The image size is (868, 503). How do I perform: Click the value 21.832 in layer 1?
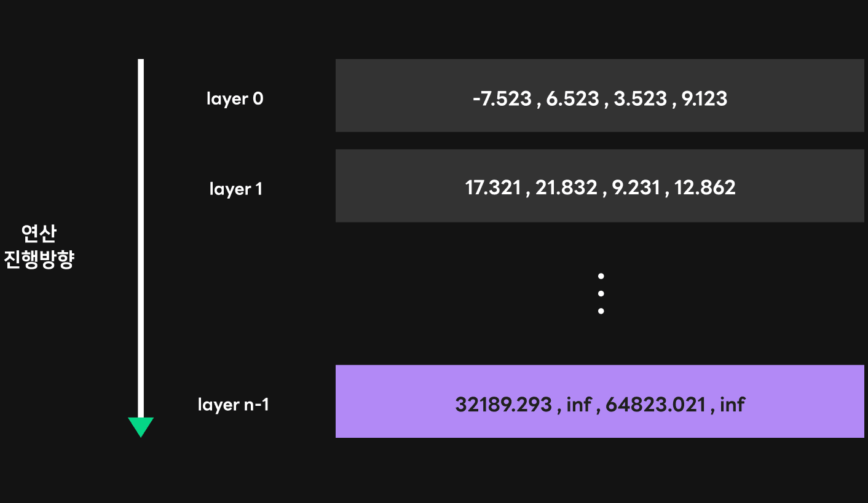(x=566, y=188)
